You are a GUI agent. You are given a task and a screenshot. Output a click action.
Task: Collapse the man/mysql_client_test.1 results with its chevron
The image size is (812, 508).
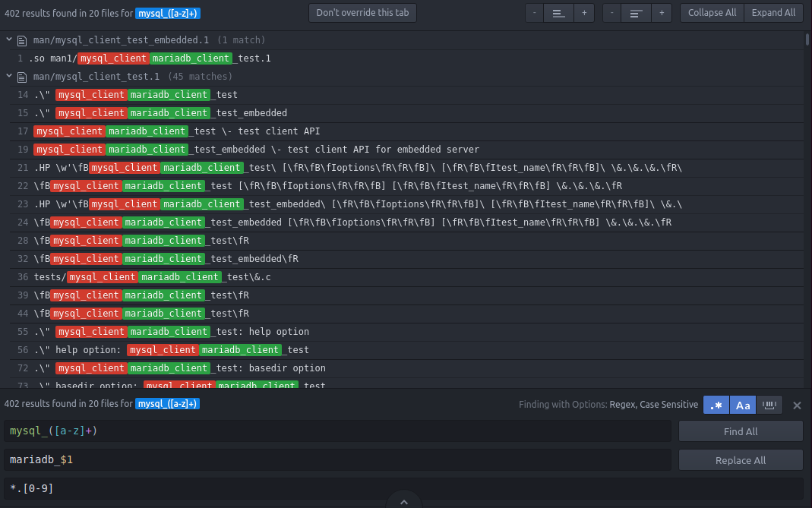click(9, 77)
